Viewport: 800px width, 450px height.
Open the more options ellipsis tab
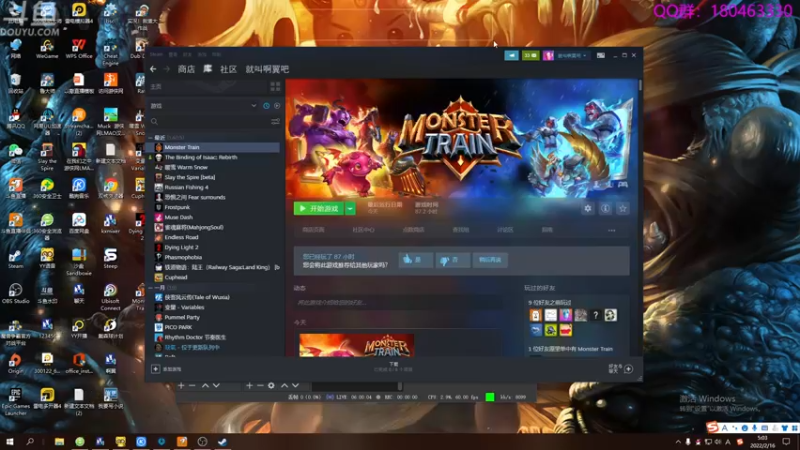(611, 230)
